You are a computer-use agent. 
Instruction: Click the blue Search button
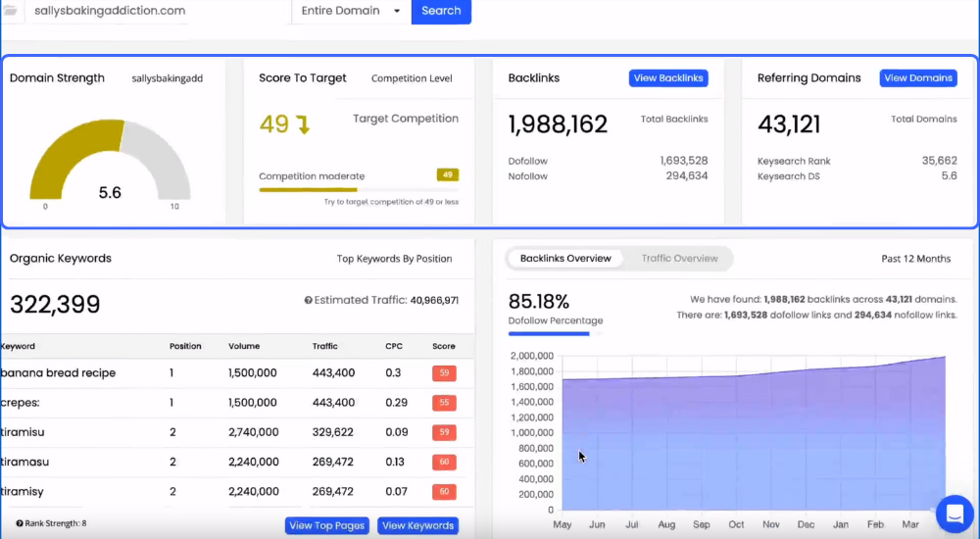click(441, 11)
